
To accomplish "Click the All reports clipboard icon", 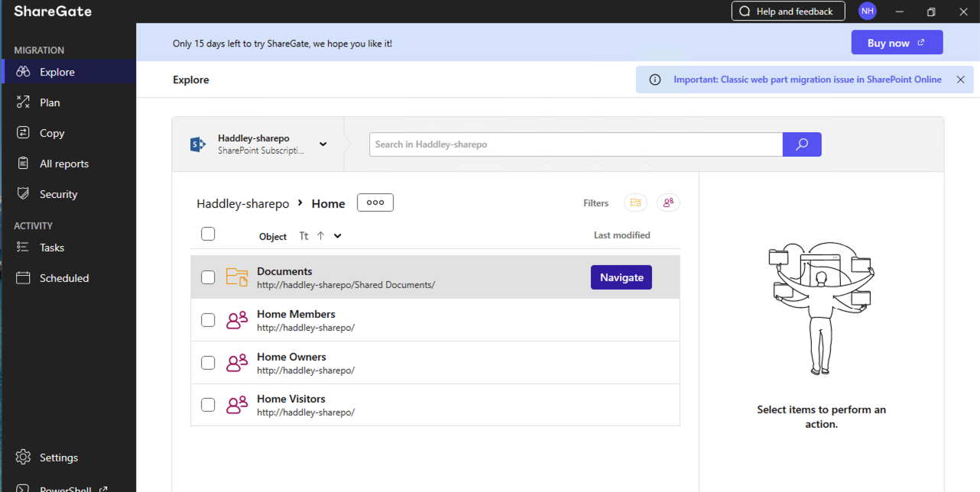I will tap(23, 163).
